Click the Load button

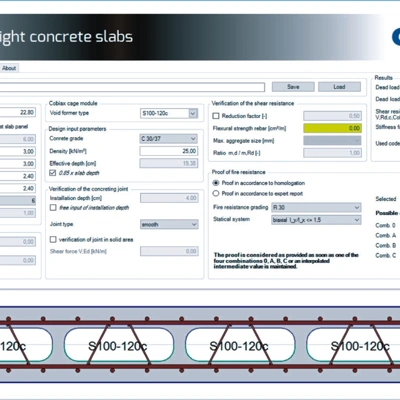click(339, 87)
